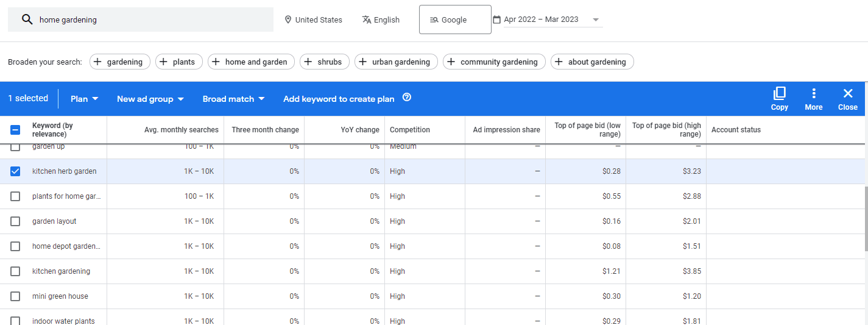This screenshot has width=868, height=325.
Task: Click the Competition column header
Action: (x=409, y=130)
